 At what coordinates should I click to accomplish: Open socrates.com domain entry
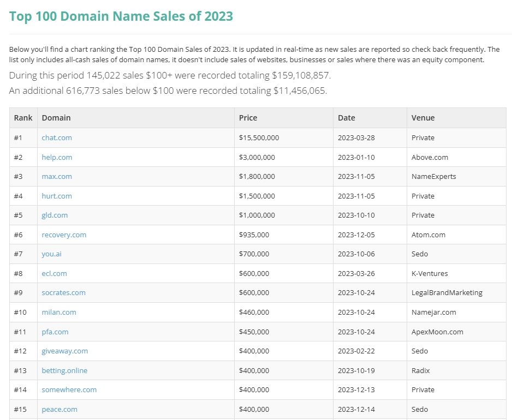click(63, 293)
